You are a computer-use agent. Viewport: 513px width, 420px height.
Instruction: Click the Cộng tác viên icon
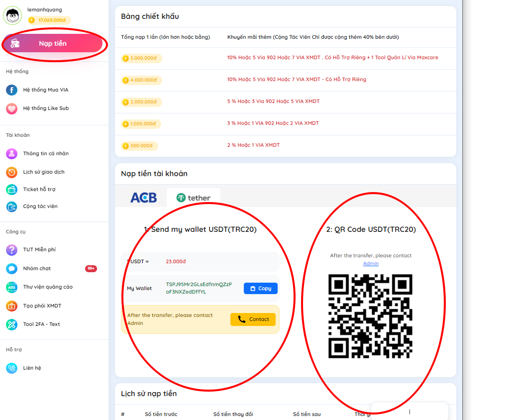click(x=12, y=207)
